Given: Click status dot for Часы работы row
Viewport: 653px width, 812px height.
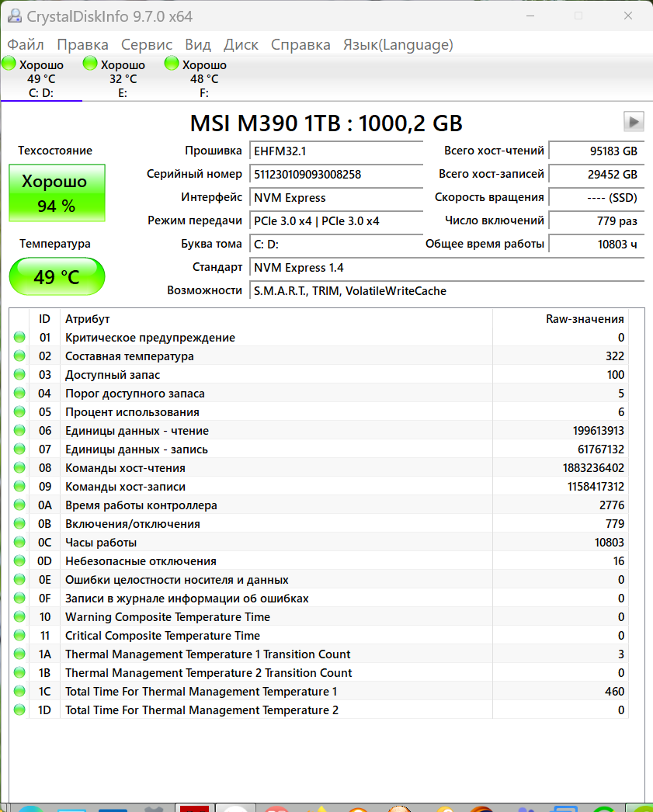Looking at the screenshot, I should tap(19, 543).
